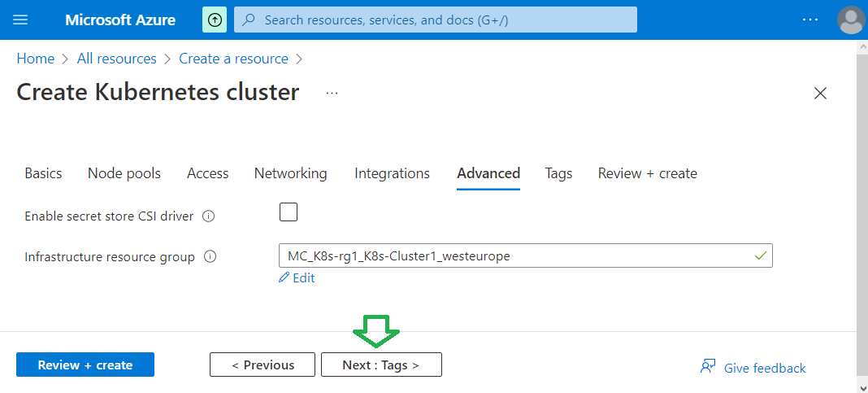868x393 pixels.
Task: Close the Create Kubernetes cluster blade
Action: [820, 93]
